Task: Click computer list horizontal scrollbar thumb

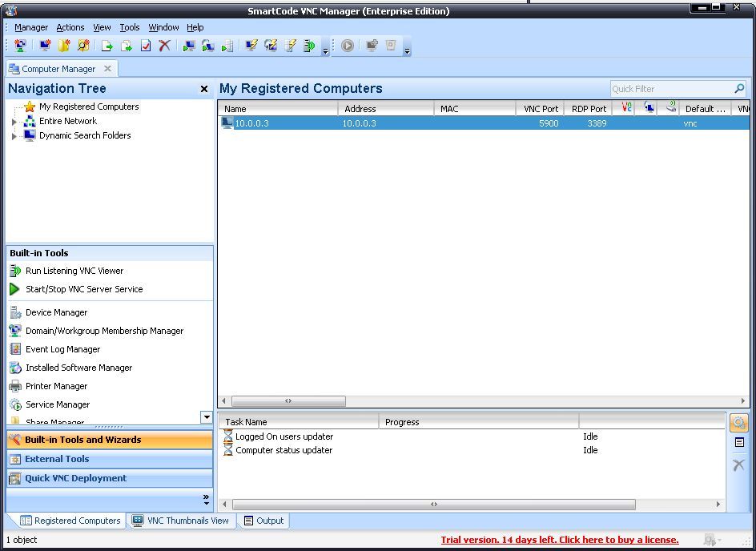Action: pos(288,401)
